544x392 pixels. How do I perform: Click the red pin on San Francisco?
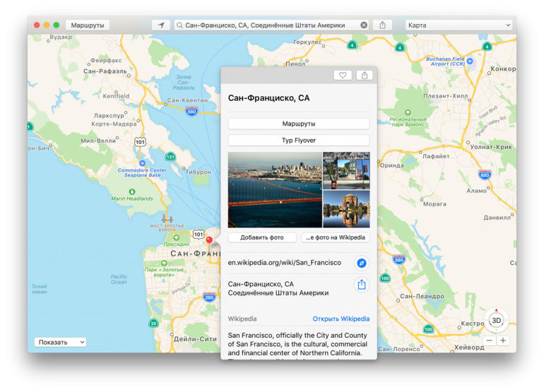click(x=209, y=239)
